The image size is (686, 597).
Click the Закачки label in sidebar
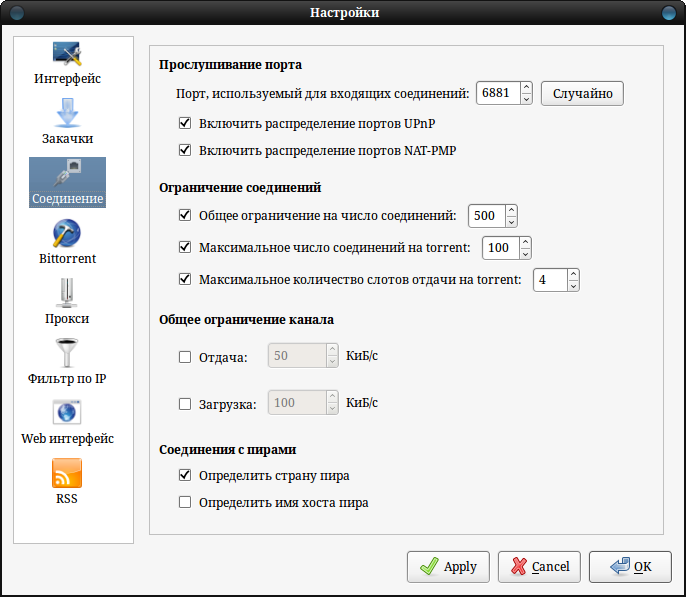[67, 139]
